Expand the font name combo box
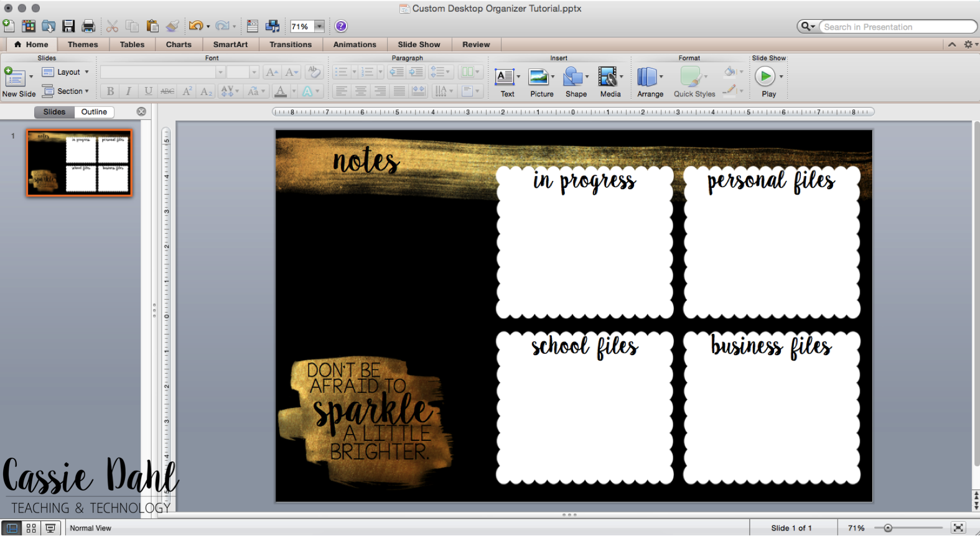Image resolution: width=980 pixels, height=536 pixels. coord(220,72)
